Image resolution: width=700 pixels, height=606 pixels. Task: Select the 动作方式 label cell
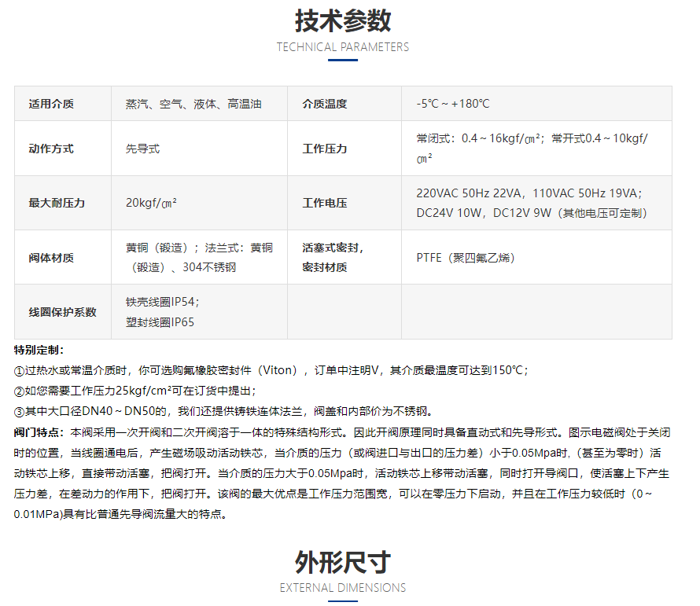tap(51, 149)
